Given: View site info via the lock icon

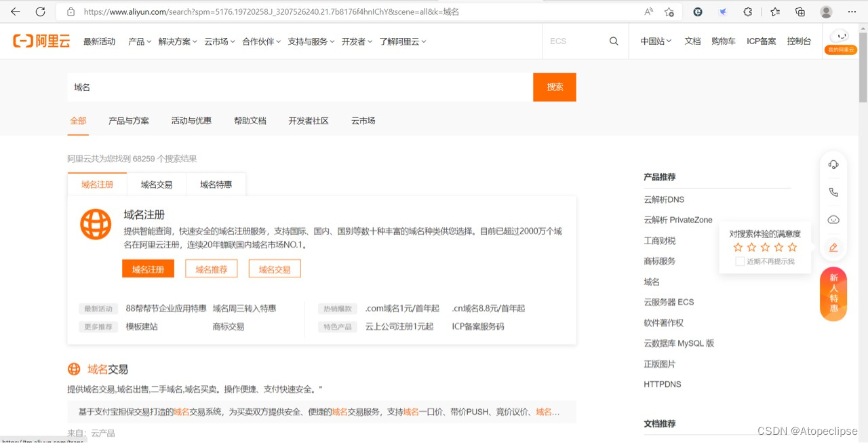Looking at the screenshot, I should [x=71, y=12].
